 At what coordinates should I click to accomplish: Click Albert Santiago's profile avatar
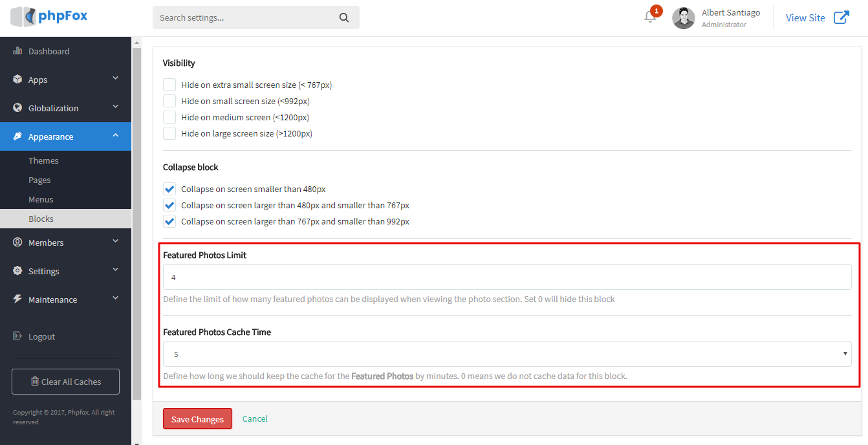click(x=684, y=18)
